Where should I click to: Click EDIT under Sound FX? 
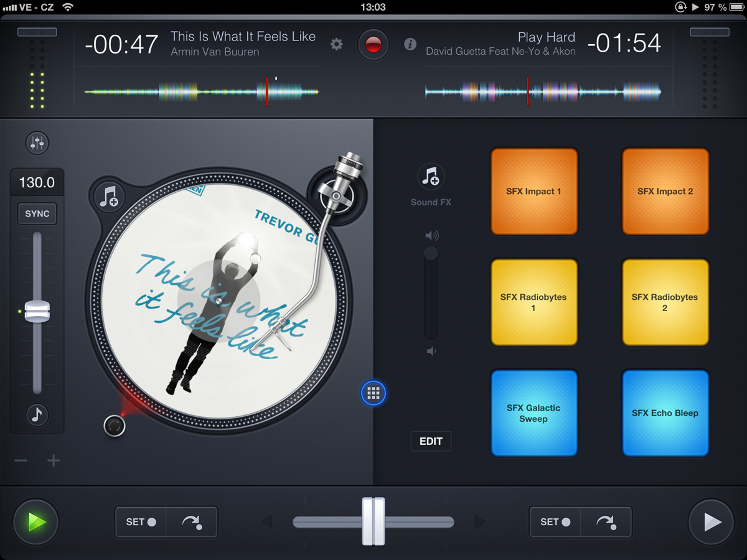tap(431, 441)
